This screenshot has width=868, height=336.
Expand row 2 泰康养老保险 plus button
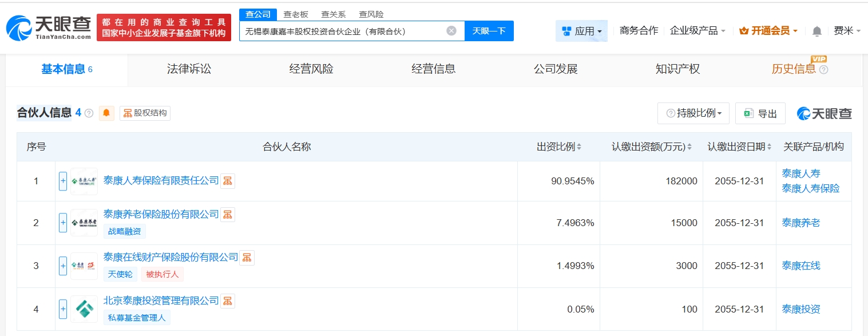point(63,223)
